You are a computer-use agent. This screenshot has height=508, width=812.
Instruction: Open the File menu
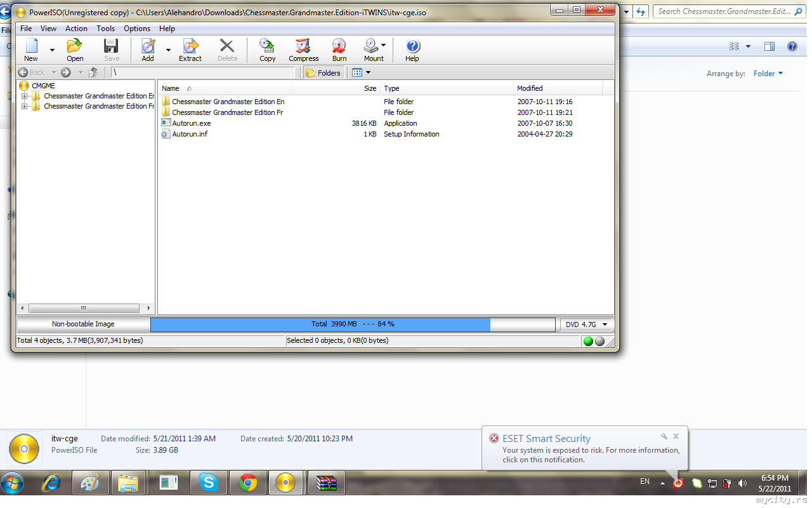(x=26, y=29)
